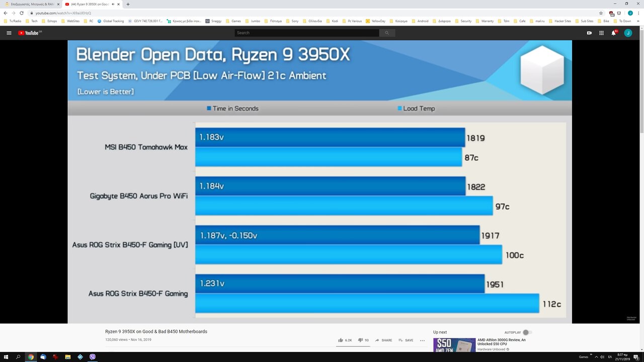Open the Chrome three-dot menu

pos(638,13)
